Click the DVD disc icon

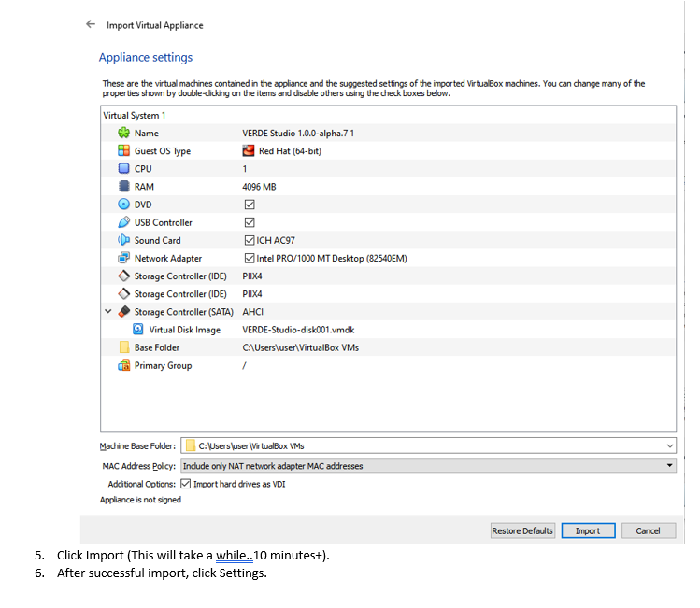pyautogui.click(x=123, y=205)
